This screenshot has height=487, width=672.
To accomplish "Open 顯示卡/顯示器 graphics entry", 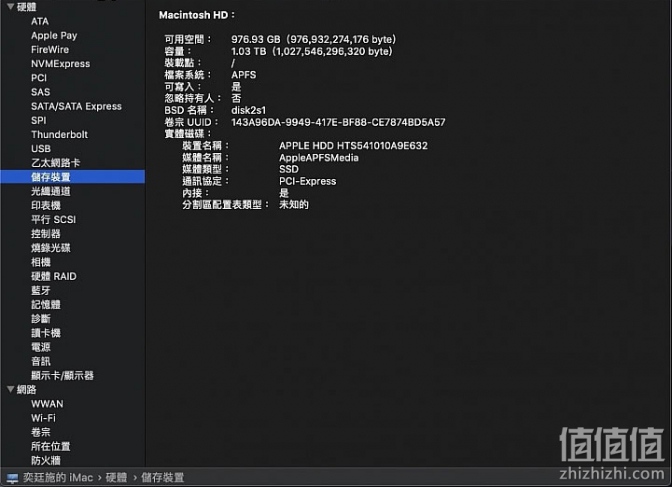I will pos(62,376).
